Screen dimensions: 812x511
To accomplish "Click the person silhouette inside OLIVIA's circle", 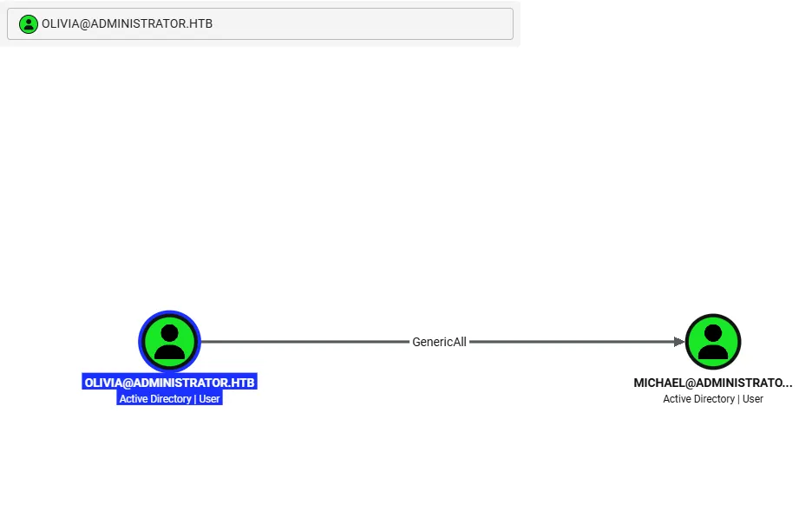I will pos(169,342).
